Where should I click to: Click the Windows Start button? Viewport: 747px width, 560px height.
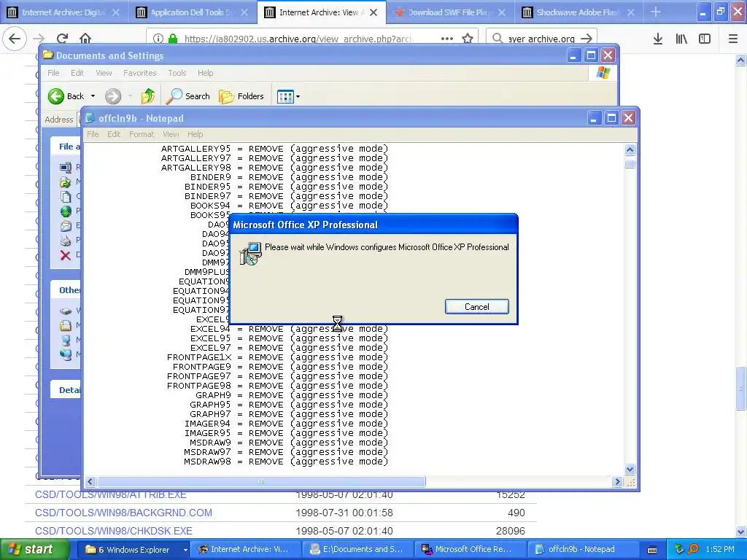click(x=34, y=550)
